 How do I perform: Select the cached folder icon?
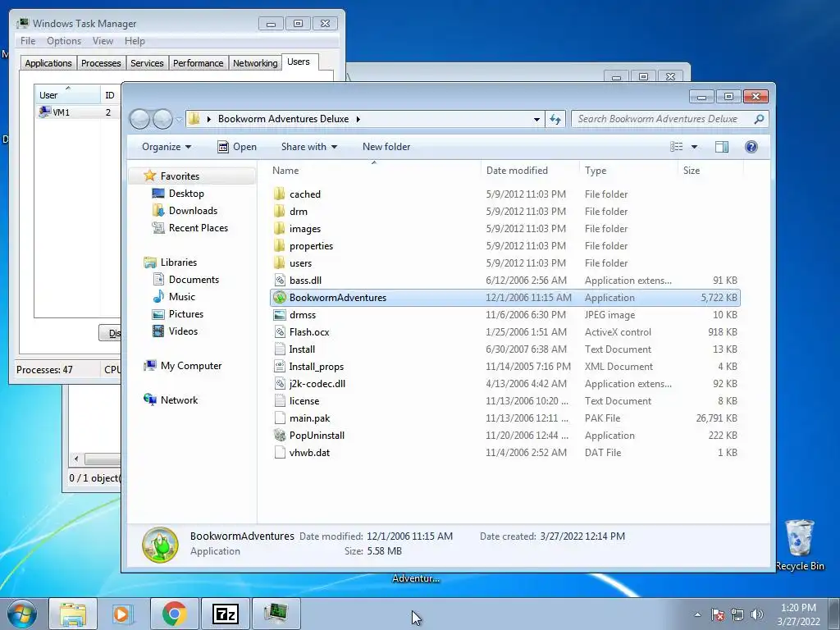click(279, 194)
